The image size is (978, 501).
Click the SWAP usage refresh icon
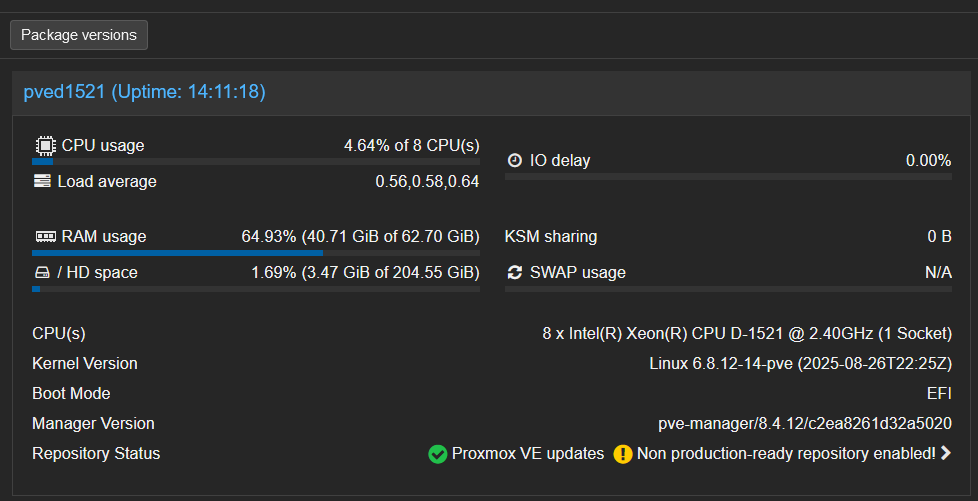(515, 272)
